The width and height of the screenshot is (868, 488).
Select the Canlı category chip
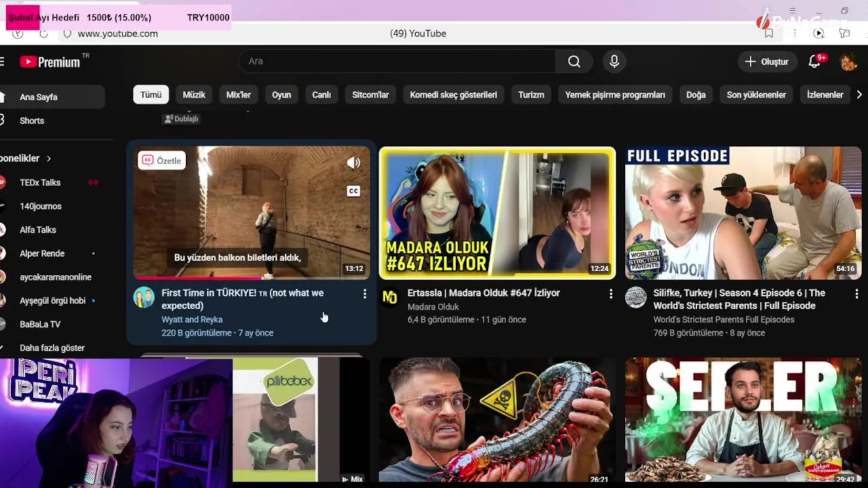[321, 95]
